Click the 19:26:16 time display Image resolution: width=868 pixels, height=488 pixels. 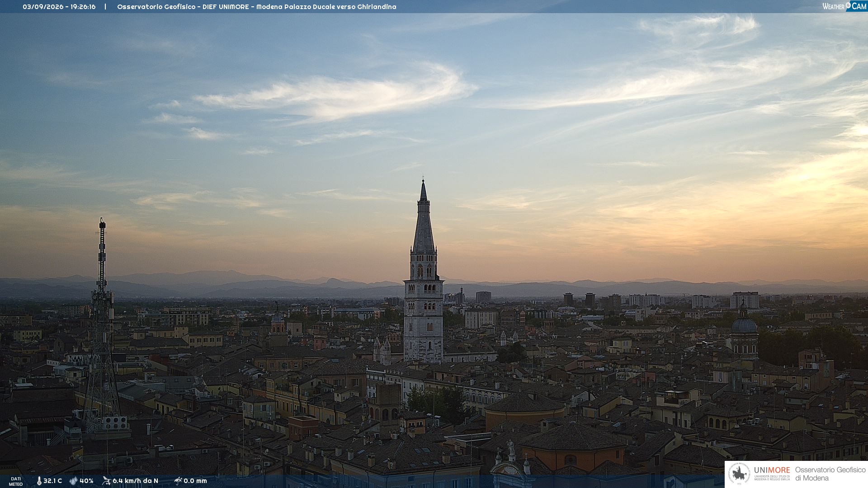[83, 7]
